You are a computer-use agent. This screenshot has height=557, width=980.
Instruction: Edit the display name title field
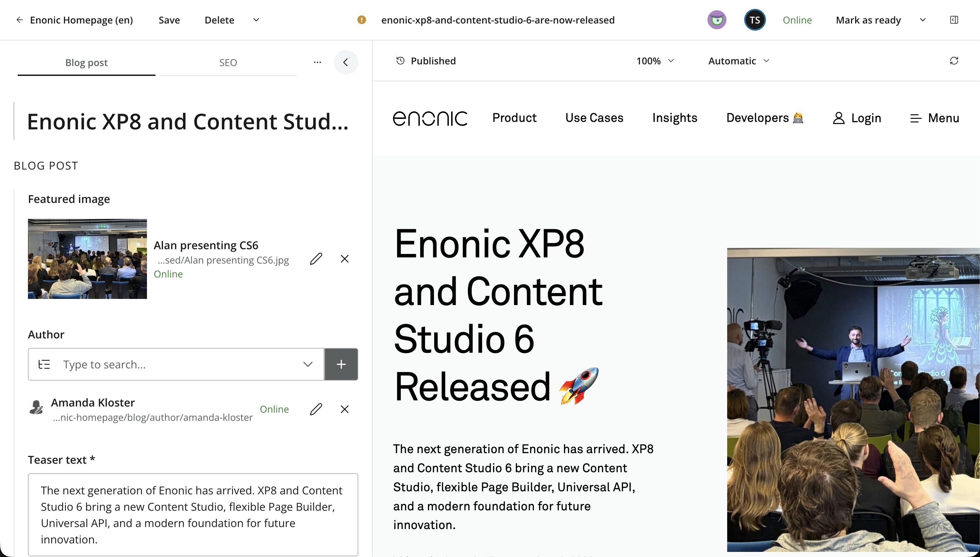(x=187, y=121)
